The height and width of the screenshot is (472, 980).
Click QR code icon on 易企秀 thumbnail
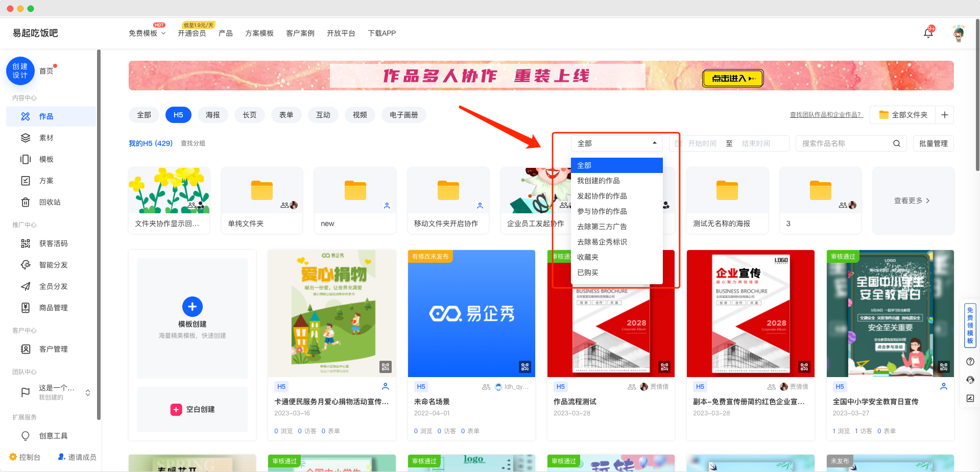524,367
